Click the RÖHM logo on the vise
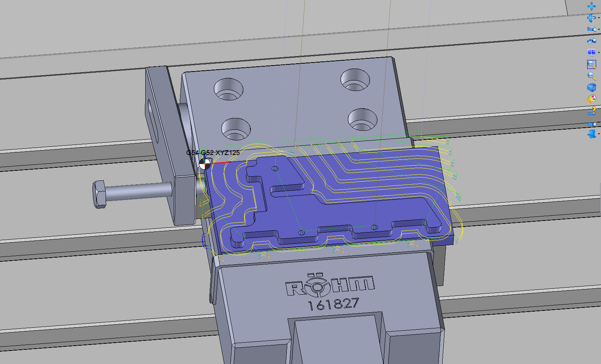 pyautogui.click(x=330, y=287)
